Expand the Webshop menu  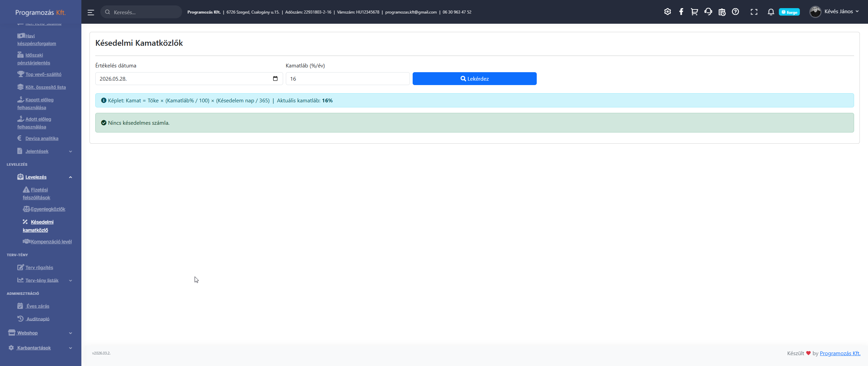point(40,333)
